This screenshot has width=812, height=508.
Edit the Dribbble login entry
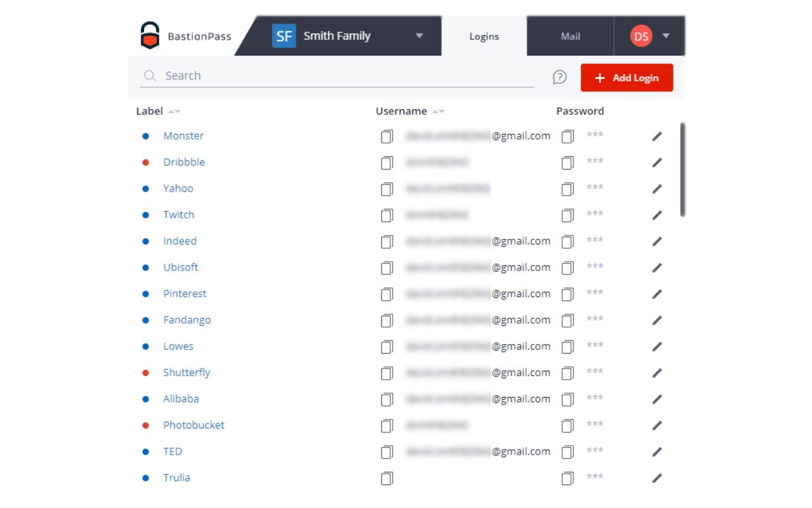click(657, 163)
